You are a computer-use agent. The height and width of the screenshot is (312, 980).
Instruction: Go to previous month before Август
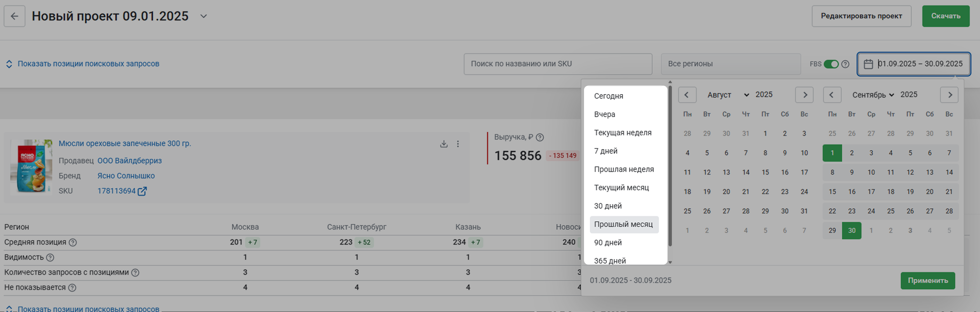(687, 95)
